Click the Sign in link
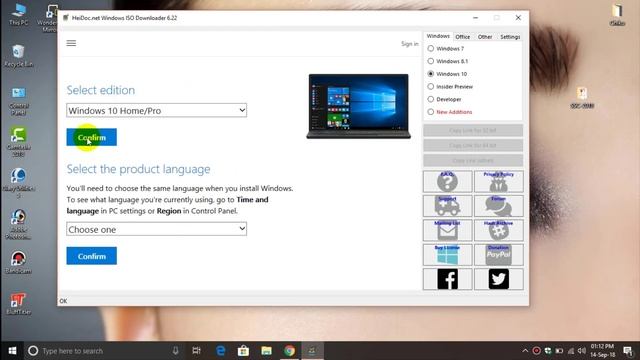 (x=409, y=44)
